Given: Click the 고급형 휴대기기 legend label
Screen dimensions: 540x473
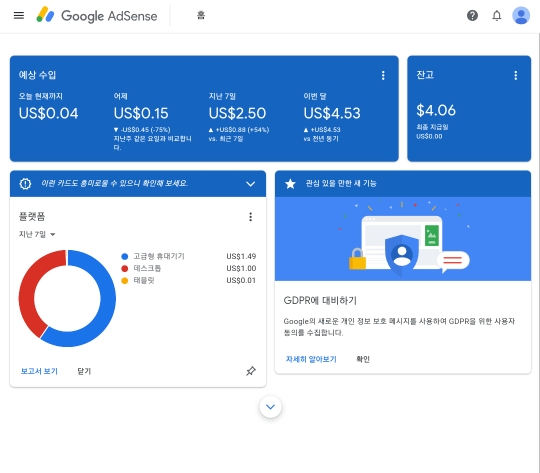Looking at the screenshot, I should 159,256.
